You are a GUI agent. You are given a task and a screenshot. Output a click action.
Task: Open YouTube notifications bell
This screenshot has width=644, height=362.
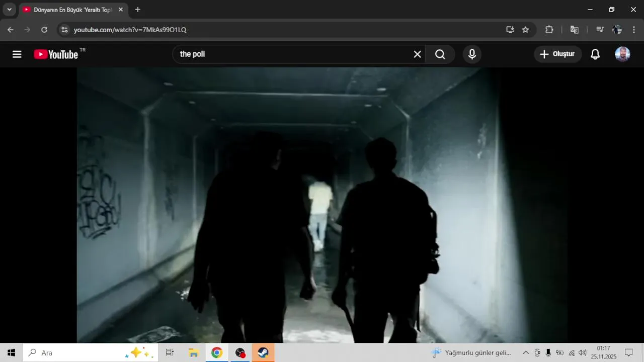[595, 54]
